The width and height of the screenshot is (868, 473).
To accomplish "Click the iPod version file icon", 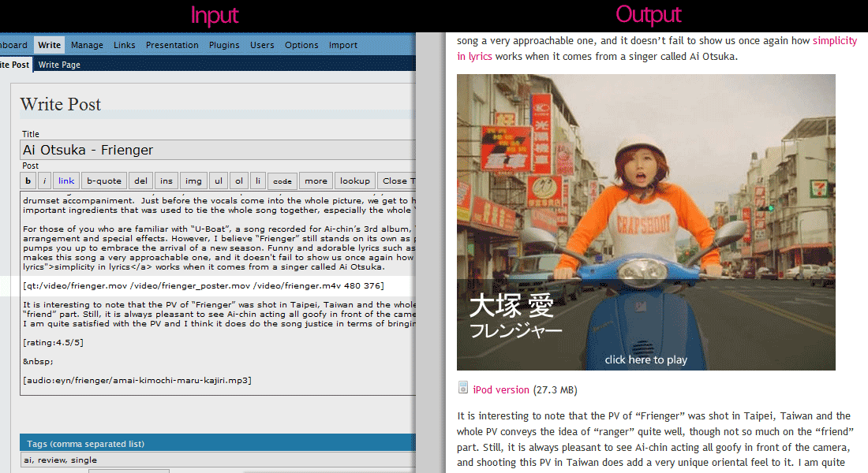I will tap(463, 388).
